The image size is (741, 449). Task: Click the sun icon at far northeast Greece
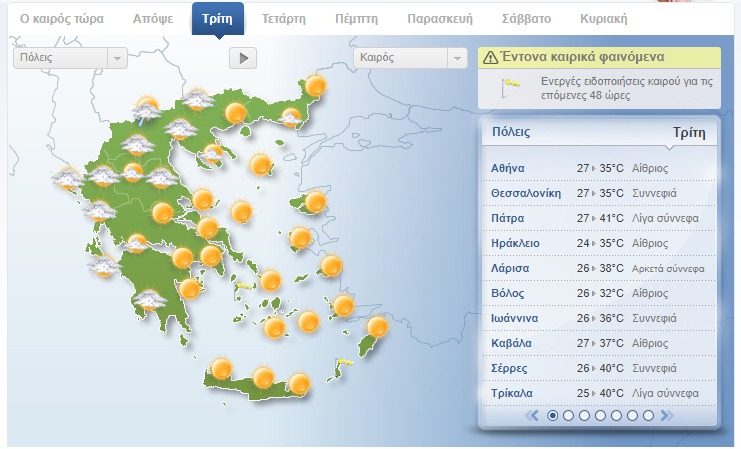coord(316,86)
